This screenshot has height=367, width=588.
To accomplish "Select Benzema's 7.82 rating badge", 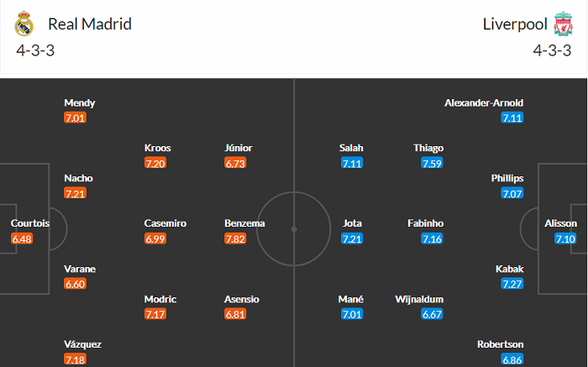I will 236,239.
